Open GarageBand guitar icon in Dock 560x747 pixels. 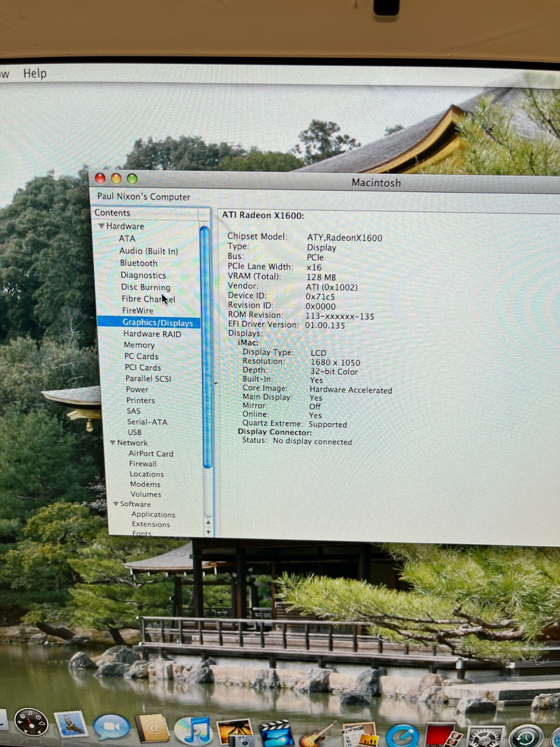(318, 734)
